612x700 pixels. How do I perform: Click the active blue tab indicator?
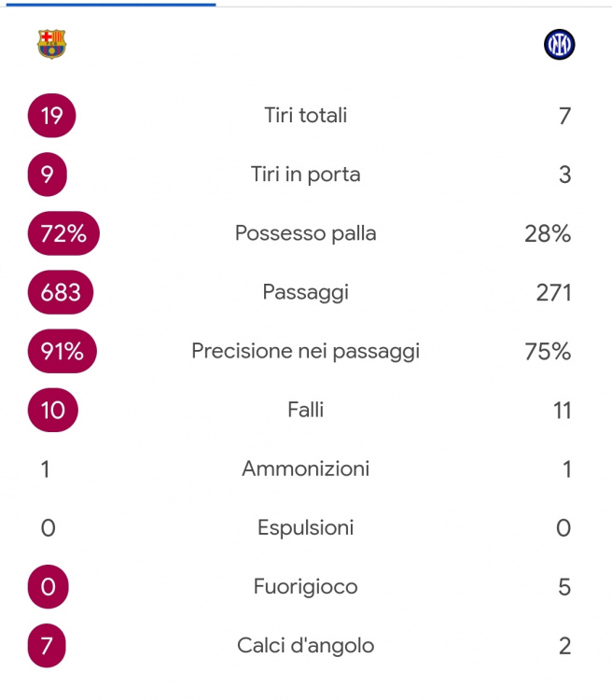pos(111,5)
